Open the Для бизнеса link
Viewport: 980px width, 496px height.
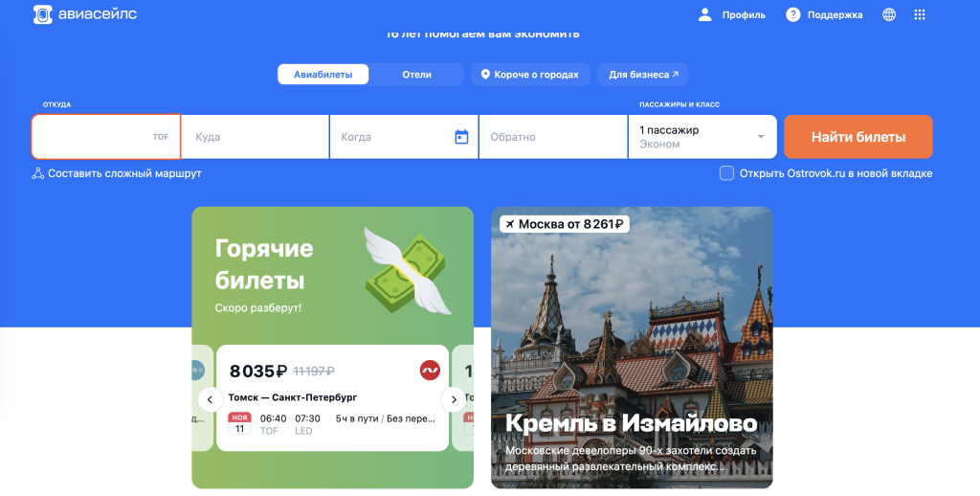point(642,74)
